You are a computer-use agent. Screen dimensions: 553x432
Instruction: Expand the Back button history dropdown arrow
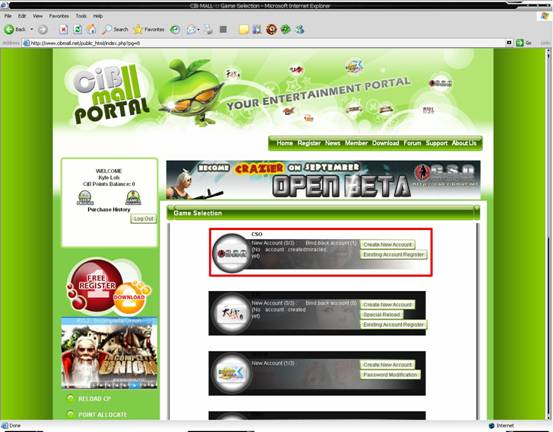click(x=31, y=29)
